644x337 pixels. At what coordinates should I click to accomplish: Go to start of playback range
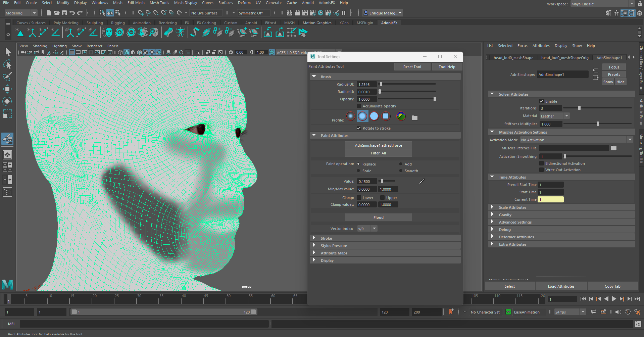583,299
